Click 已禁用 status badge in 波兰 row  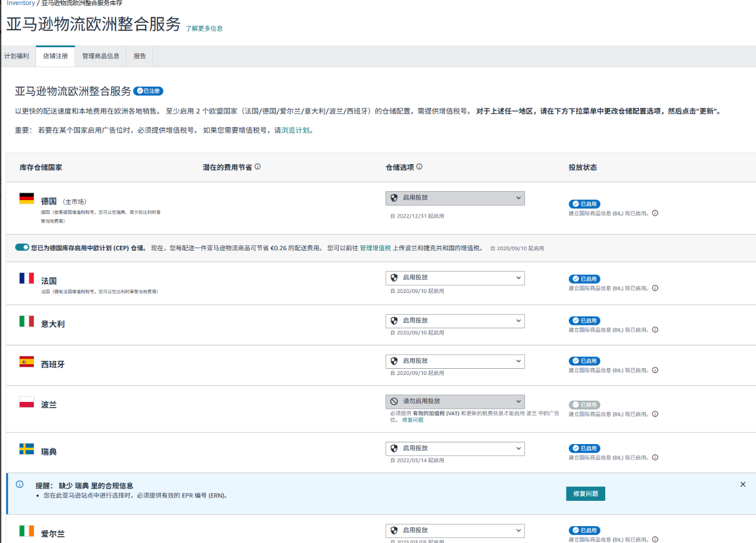point(584,405)
